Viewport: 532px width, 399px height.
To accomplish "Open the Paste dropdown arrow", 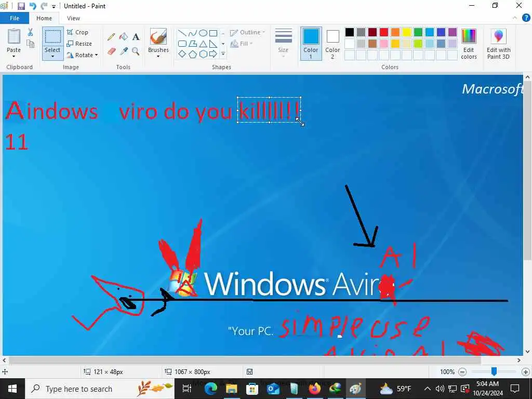I will [14, 56].
